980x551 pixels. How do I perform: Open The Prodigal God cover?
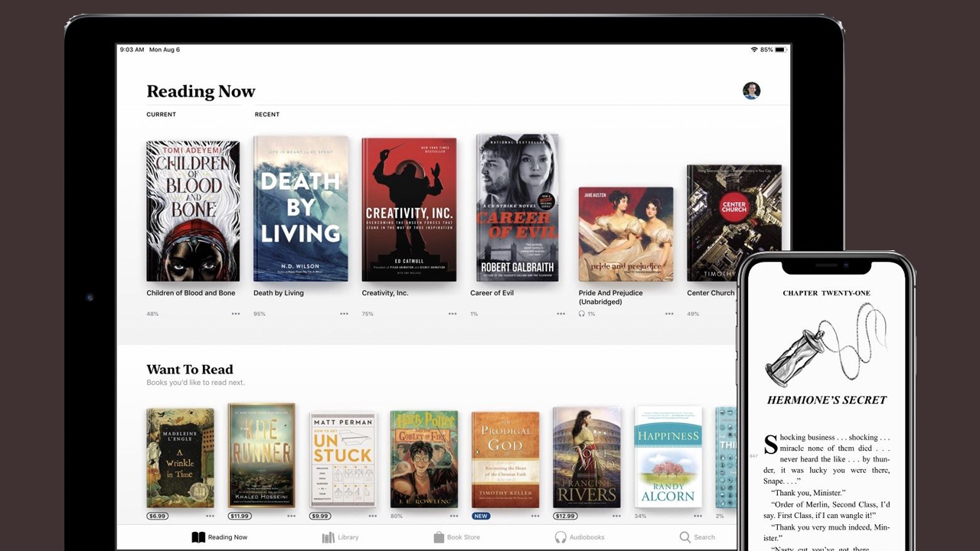505,460
